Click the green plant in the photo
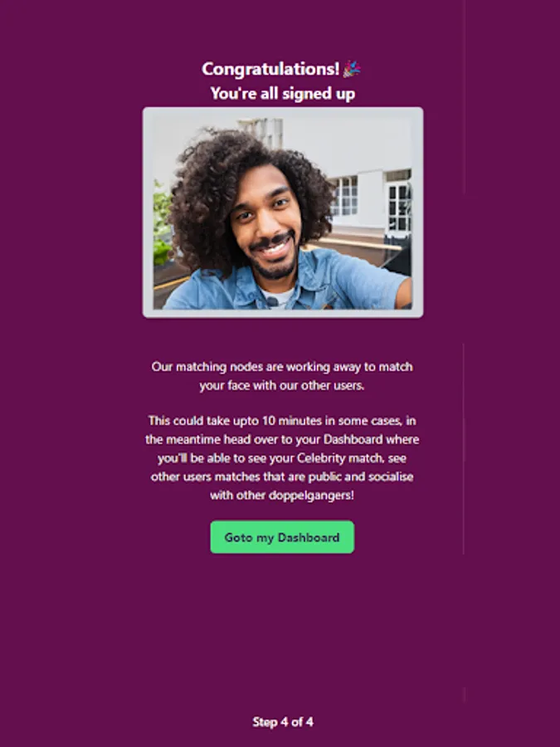This screenshot has width=560, height=747. [162, 224]
